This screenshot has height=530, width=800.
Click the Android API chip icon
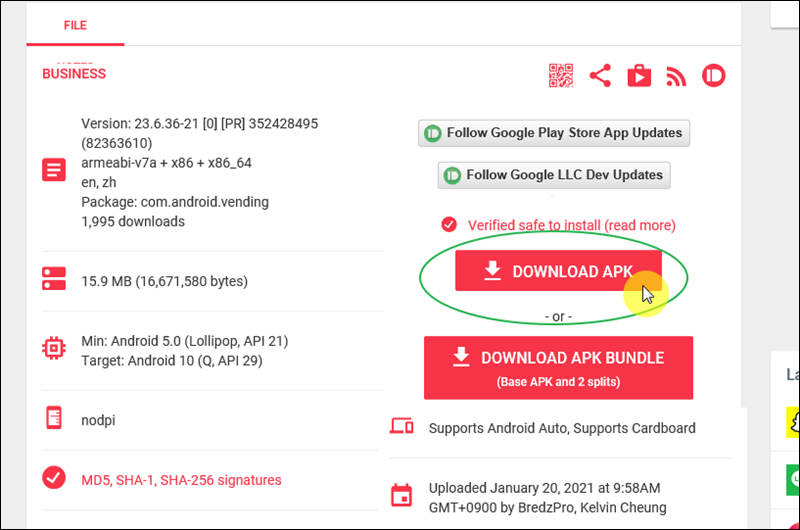point(54,348)
